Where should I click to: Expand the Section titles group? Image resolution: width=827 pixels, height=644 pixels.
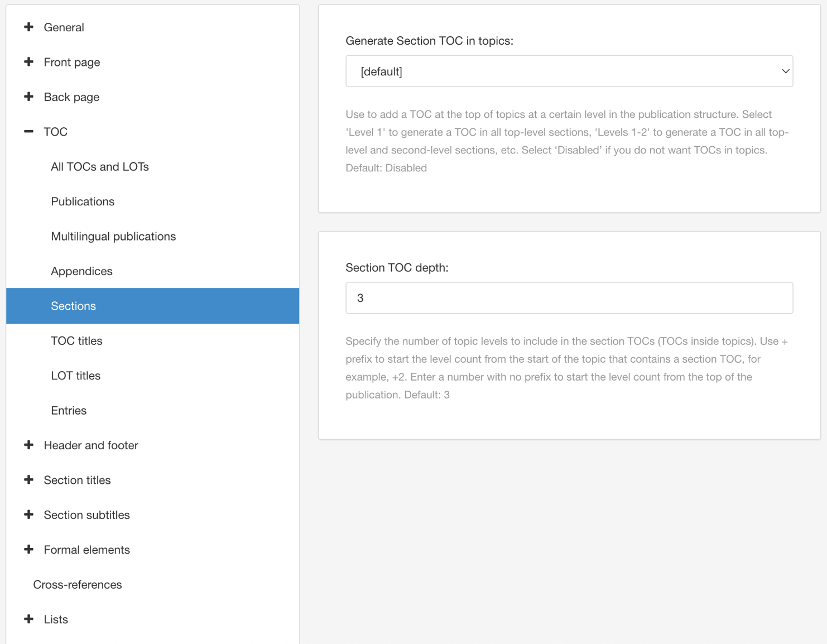(x=28, y=480)
